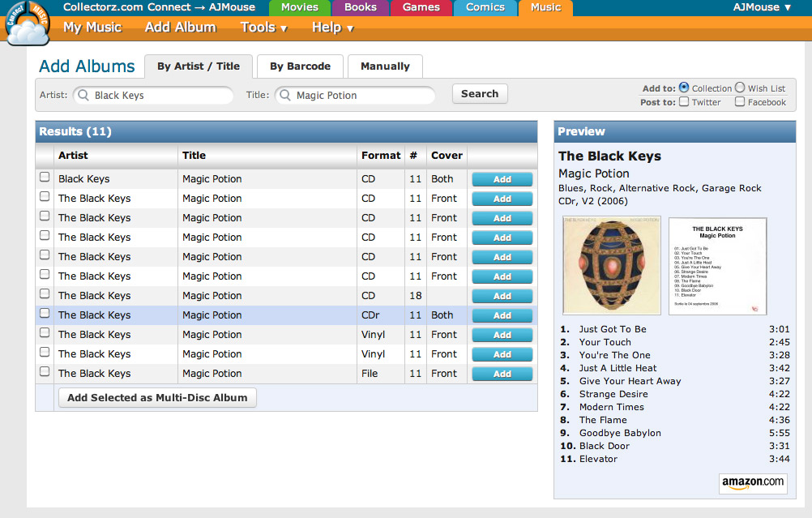Click track 'Goodbye Babylon'

pos(620,433)
